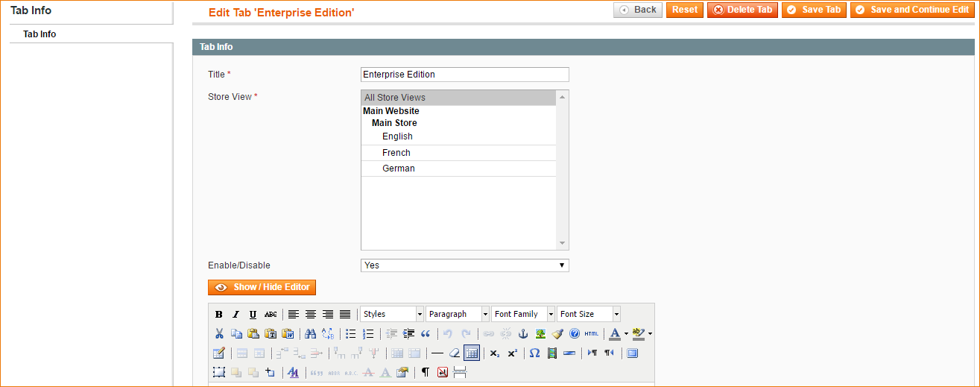
Task: Select All Store Views option
Action: tap(458, 98)
